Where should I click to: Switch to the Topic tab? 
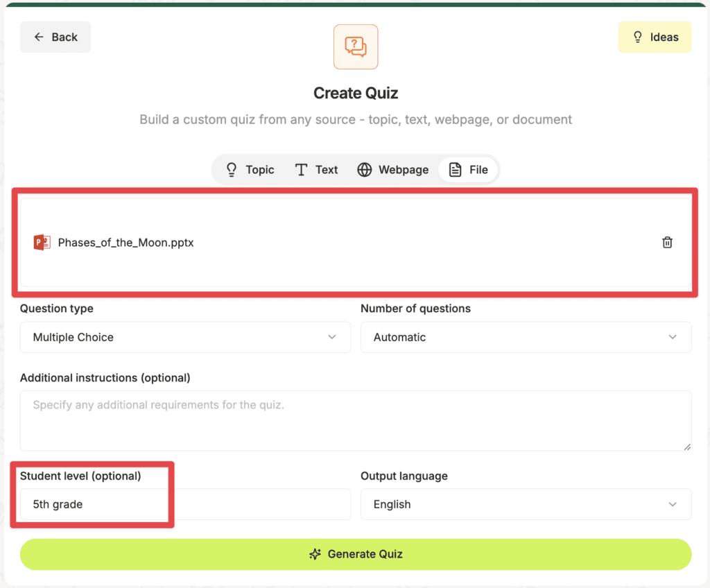(x=250, y=170)
